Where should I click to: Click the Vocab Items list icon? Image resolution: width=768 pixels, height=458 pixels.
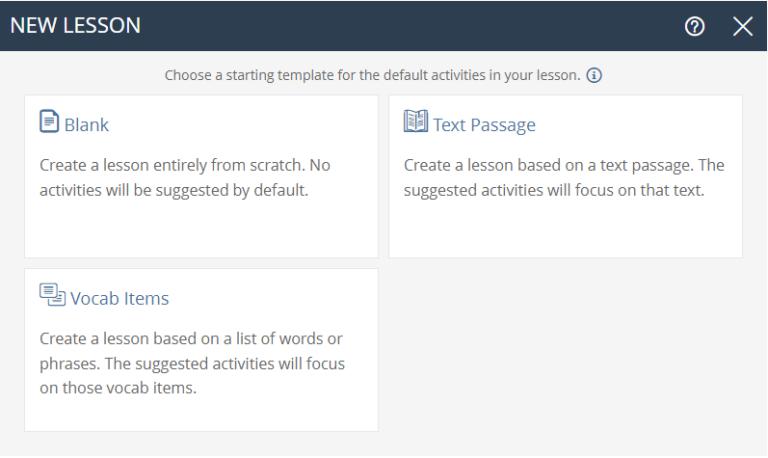coord(51,294)
